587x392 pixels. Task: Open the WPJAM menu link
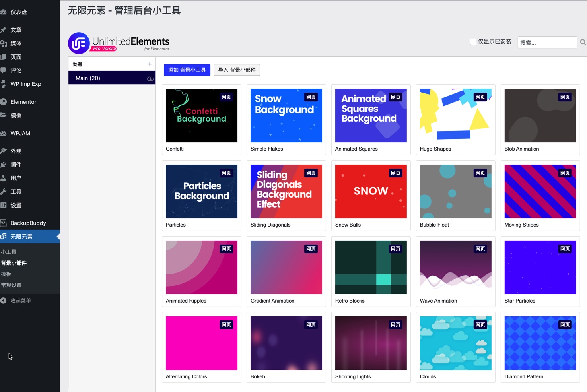pyautogui.click(x=20, y=133)
